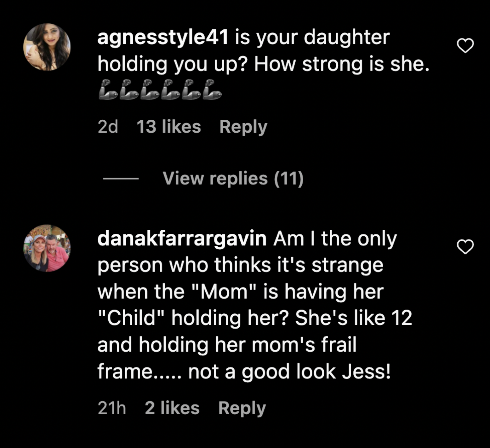Click the line beside View replies
The width and height of the screenshot is (490, 448).
pyautogui.click(x=121, y=179)
